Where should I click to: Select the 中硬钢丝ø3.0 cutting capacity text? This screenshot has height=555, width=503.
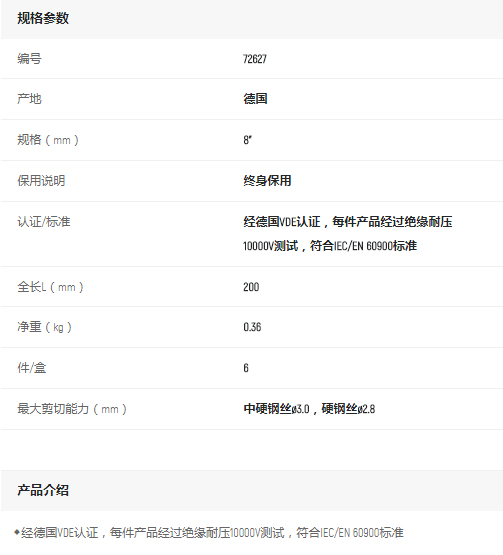(x=276, y=409)
